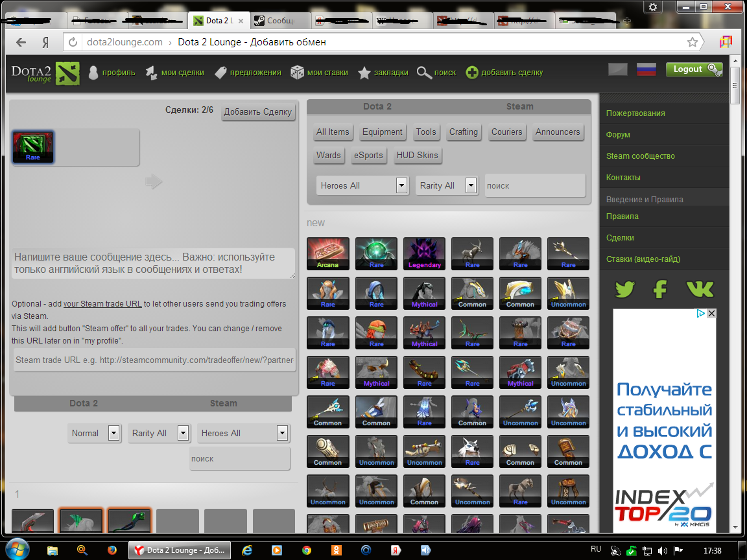Filter by All Items

(333, 132)
